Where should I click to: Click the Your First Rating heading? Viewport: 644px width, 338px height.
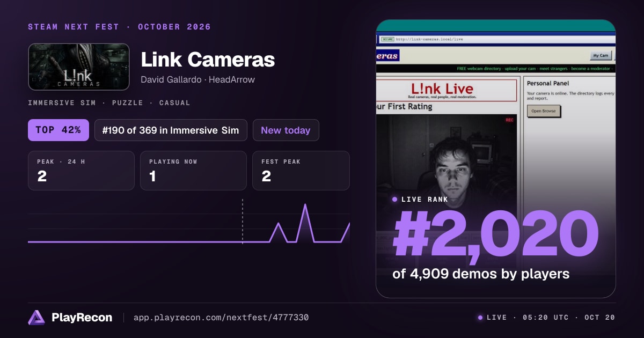(x=404, y=106)
